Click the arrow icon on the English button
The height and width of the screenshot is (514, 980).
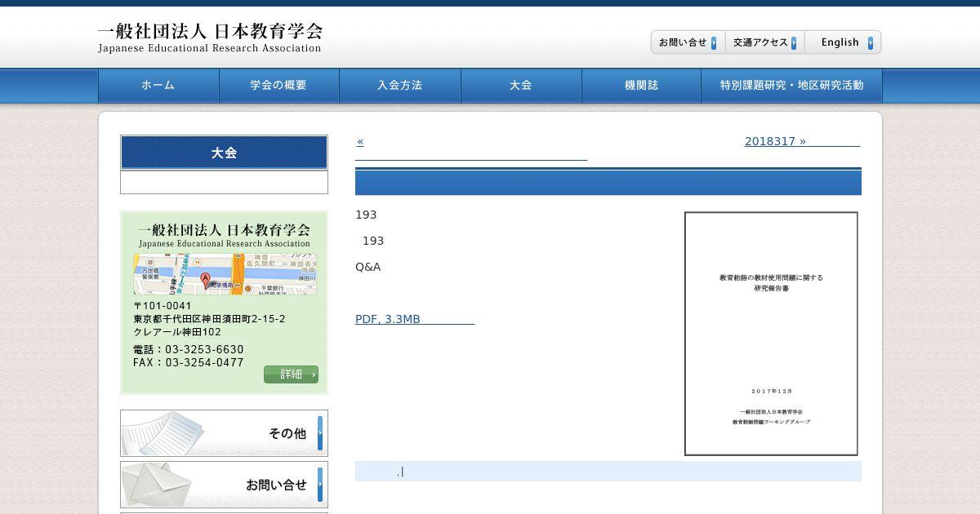click(871, 43)
